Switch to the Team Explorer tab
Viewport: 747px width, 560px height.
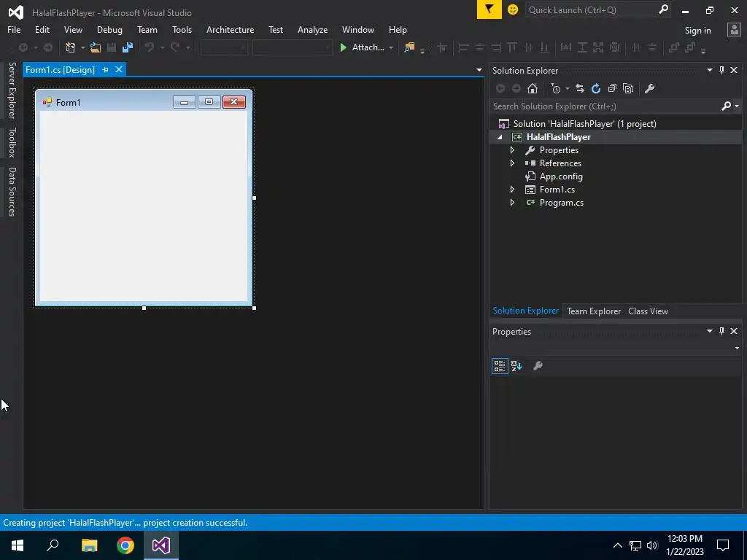tap(594, 311)
